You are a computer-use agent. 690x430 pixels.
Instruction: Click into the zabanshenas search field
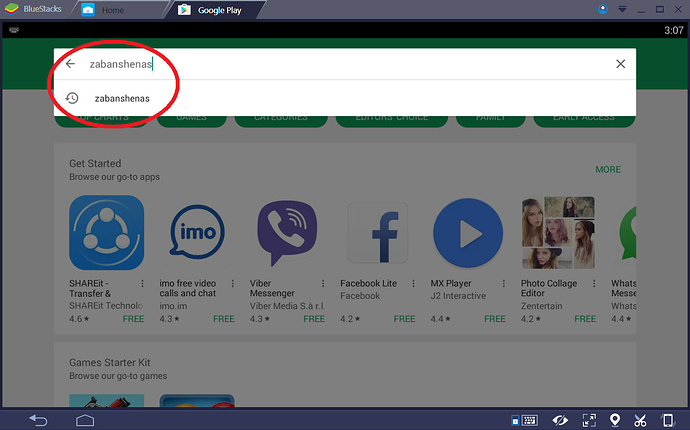[x=343, y=64]
